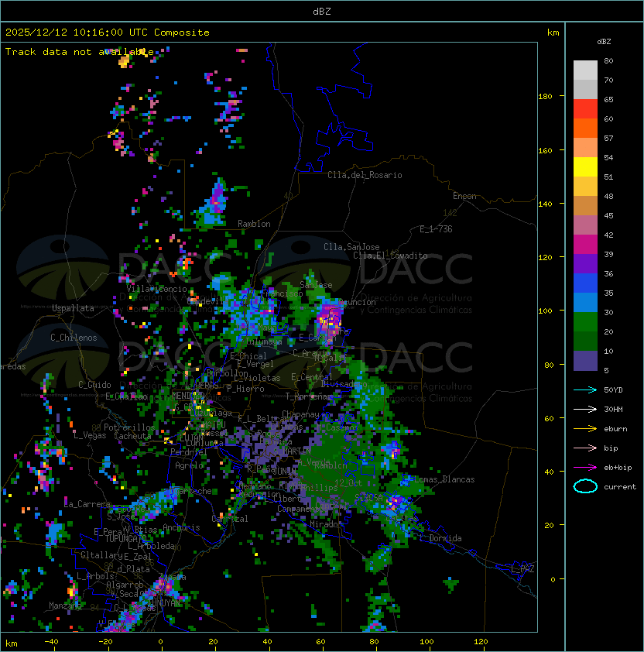Viewport: 644px width, 652px height.
Task: Click the Cacheuta place label
Action: (x=132, y=436)
